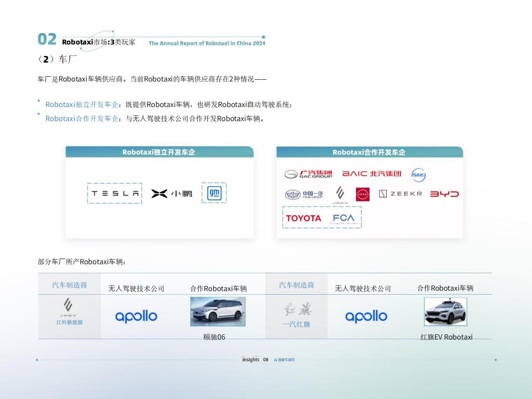Click the FAW Group 中国一汽 logo
Image resolution: width=532 pixels, height=399 pixels.
[304, 194]
